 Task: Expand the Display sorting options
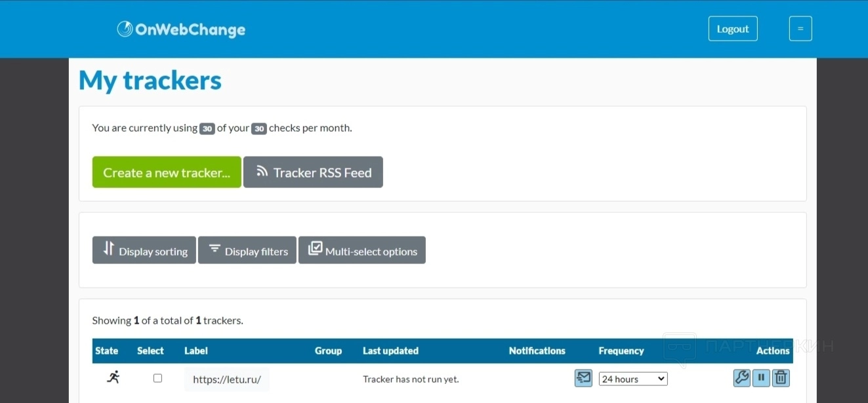point(144,250)
